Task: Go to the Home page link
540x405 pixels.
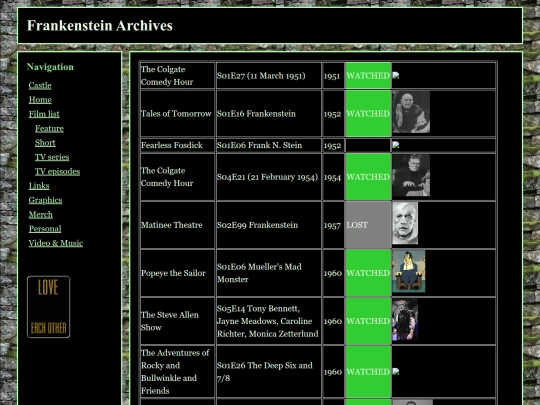Action: pos(40,100)
